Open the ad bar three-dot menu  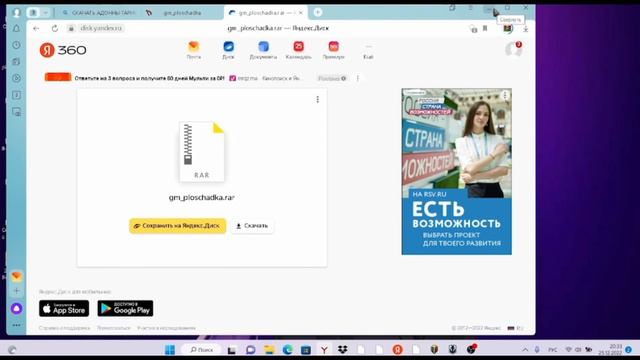358,78
